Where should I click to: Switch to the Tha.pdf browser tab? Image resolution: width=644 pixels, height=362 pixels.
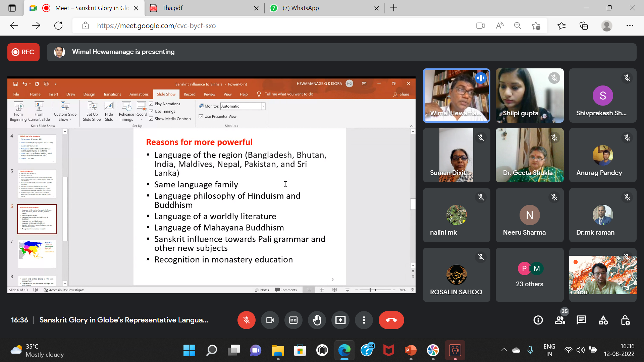[x=201, y=8]
